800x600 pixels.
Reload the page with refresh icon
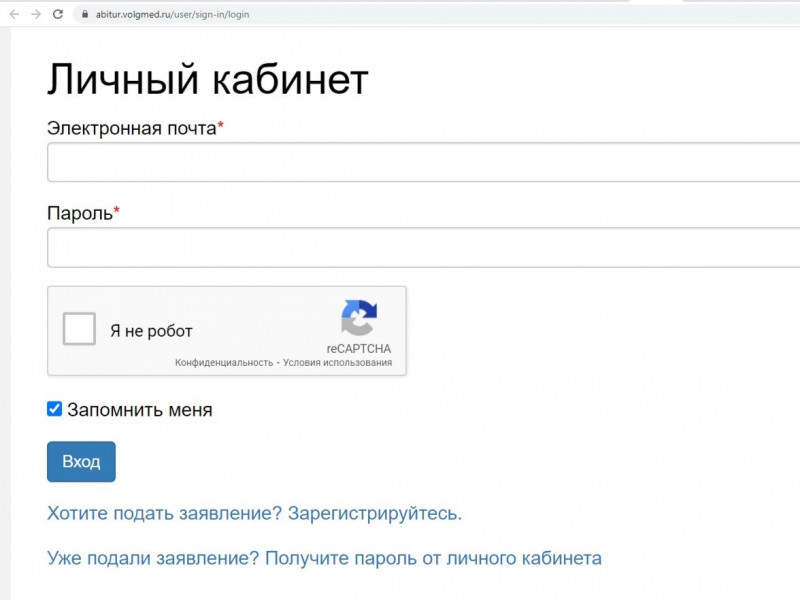point(58,14)
